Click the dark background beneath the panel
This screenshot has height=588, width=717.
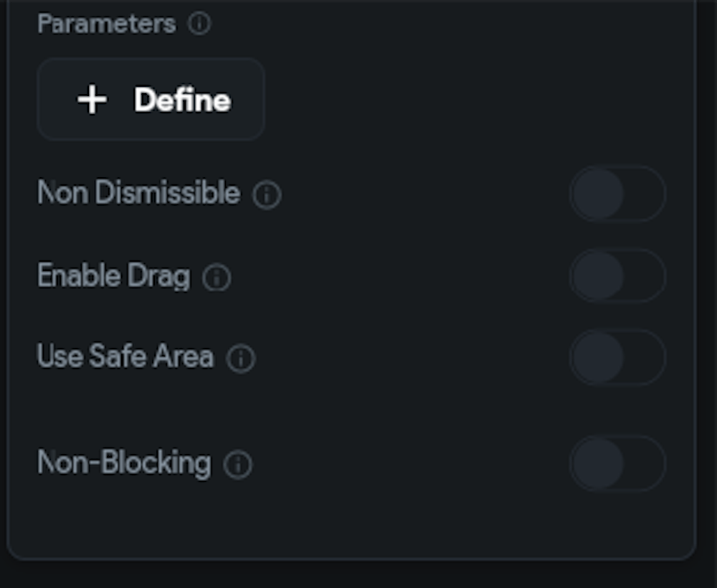click(x=358, y=575)
